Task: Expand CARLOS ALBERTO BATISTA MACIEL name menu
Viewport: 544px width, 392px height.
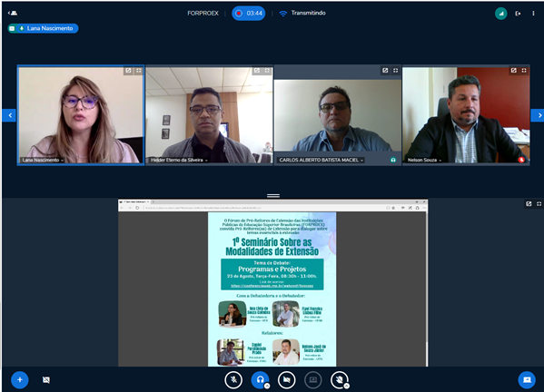Action: tap(321, 160)
